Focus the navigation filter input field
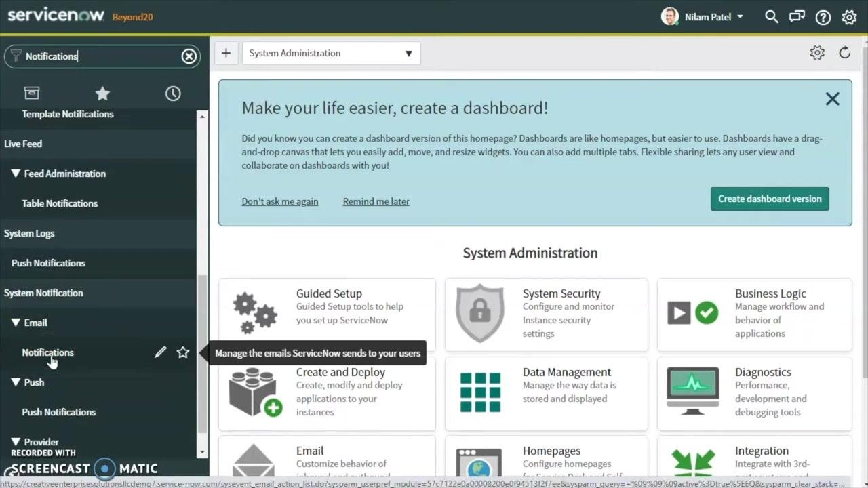The height and width of the screenshot is (488, 868). pyautogui.click(x=102, y=56)
